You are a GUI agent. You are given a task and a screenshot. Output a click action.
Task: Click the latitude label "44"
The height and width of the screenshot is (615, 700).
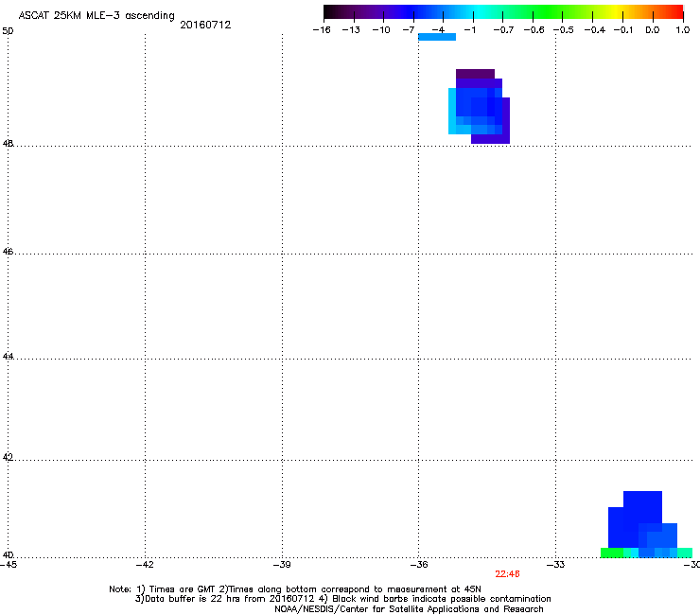coord(8,357)
